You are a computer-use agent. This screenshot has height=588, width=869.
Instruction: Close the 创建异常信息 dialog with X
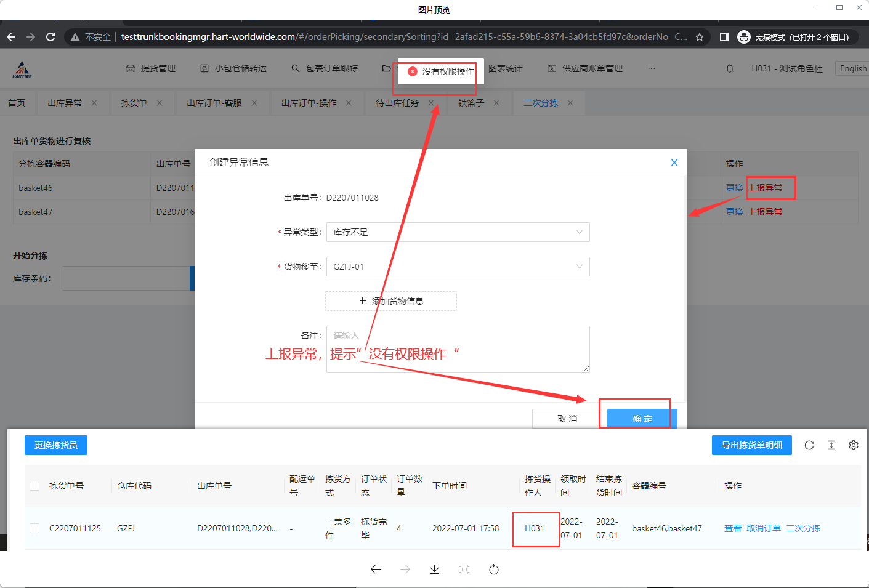pos(674,163)
